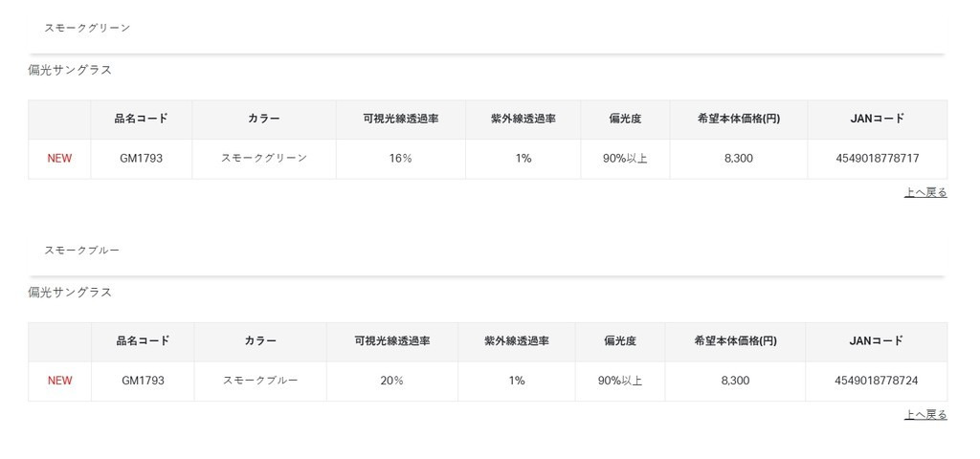Click the スモークブルー section heading above its table
The image size is (980, 459).
tap(81, 250)
